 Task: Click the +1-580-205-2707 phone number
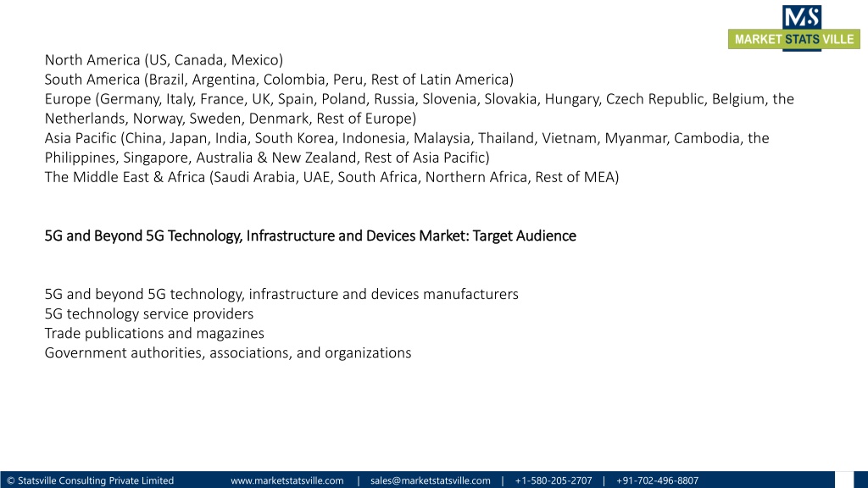coord(553,480)
